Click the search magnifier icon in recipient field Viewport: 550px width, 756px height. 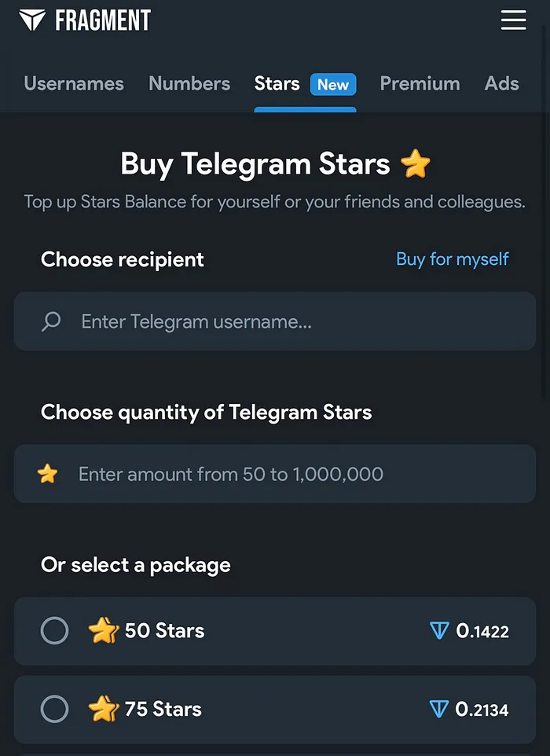(51, 321)
